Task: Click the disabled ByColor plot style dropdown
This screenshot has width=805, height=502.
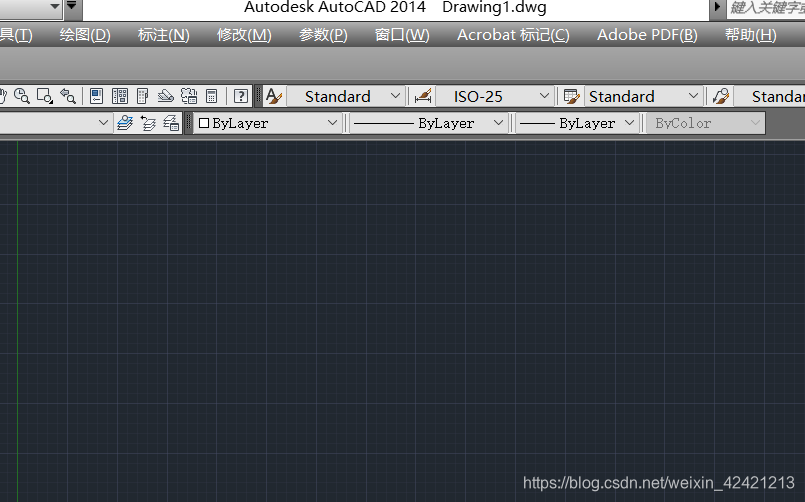Action: click(705, 123)
